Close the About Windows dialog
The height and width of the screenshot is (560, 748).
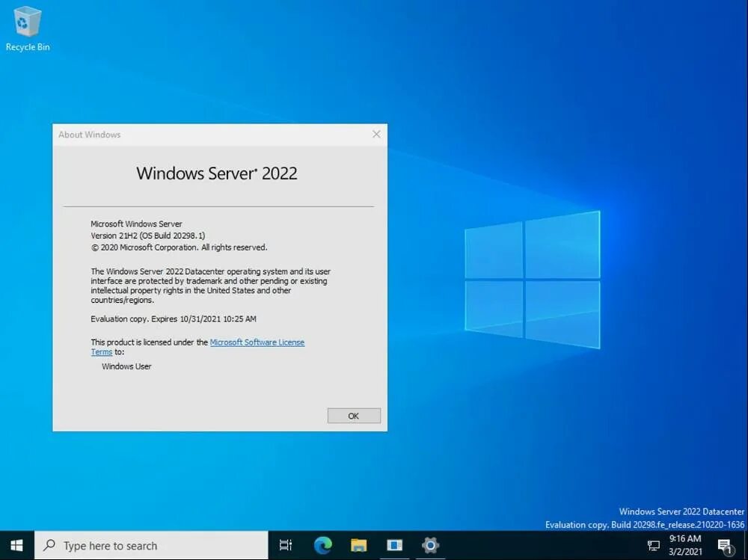click(376, 134)
